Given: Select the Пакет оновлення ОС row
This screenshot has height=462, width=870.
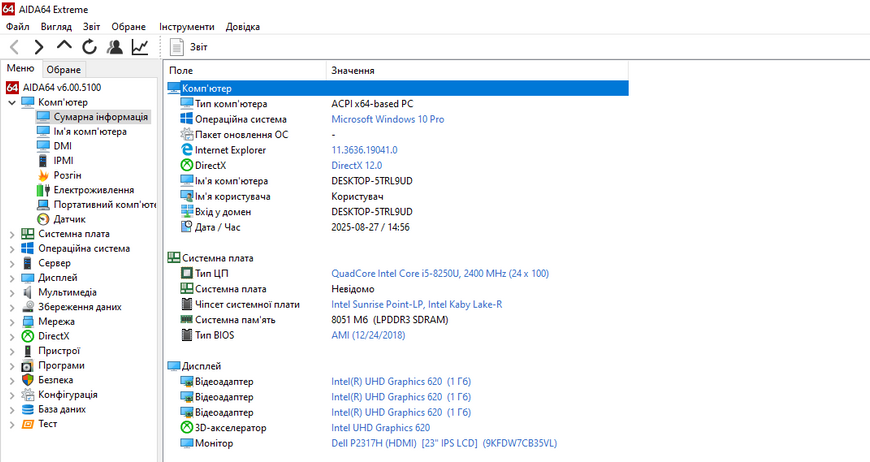Looking at the screenshot, I should 397,135.
